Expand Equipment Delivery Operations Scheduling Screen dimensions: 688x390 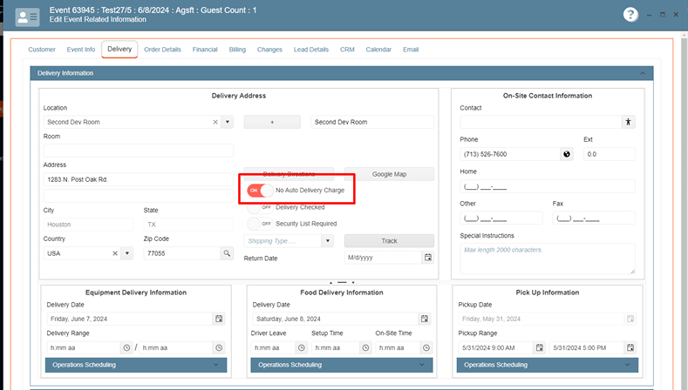[x=136, y=365]
